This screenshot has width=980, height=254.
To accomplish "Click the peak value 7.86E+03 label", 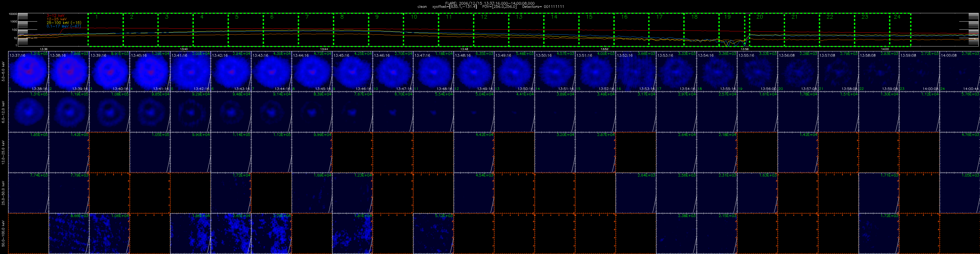I will click(80, 54).
